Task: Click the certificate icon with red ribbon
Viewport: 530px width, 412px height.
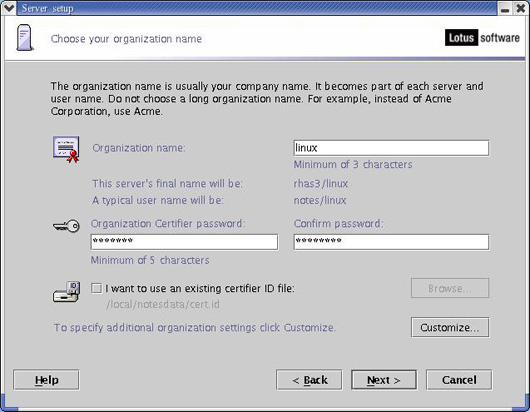Action: [66, 149]
